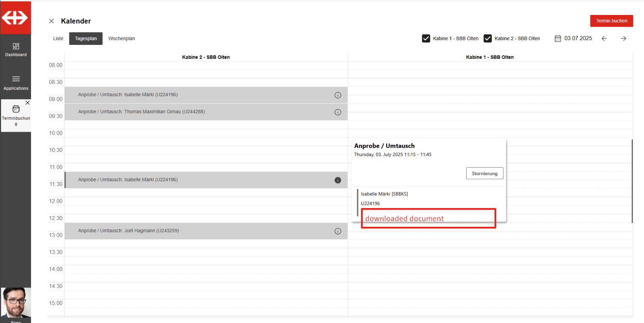Switch to the Liste tab
Image resolution: width=644 pixels, height=323 pixels.
click(58, 39)
